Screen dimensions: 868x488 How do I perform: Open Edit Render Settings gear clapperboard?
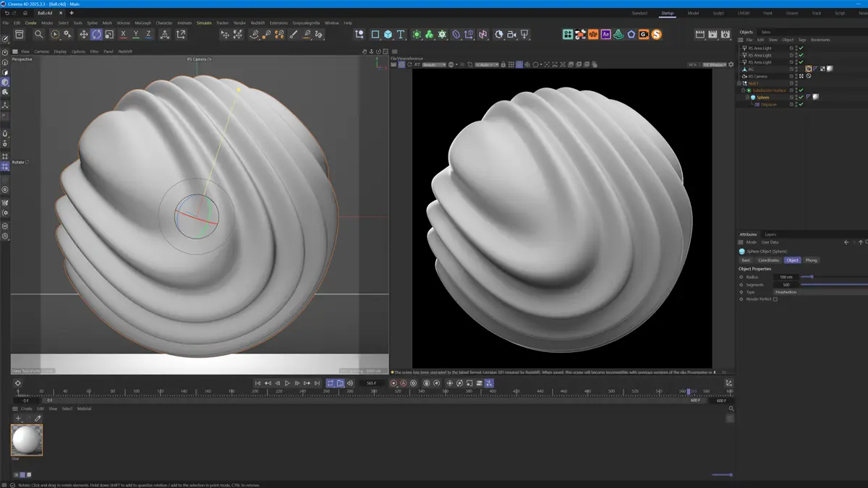726,34
